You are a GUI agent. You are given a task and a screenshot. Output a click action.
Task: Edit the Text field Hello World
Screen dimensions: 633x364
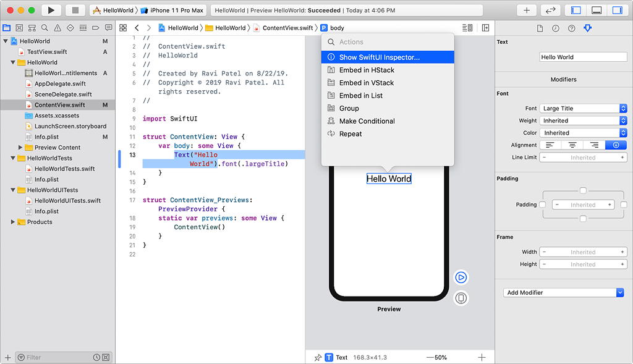point(584,57)
